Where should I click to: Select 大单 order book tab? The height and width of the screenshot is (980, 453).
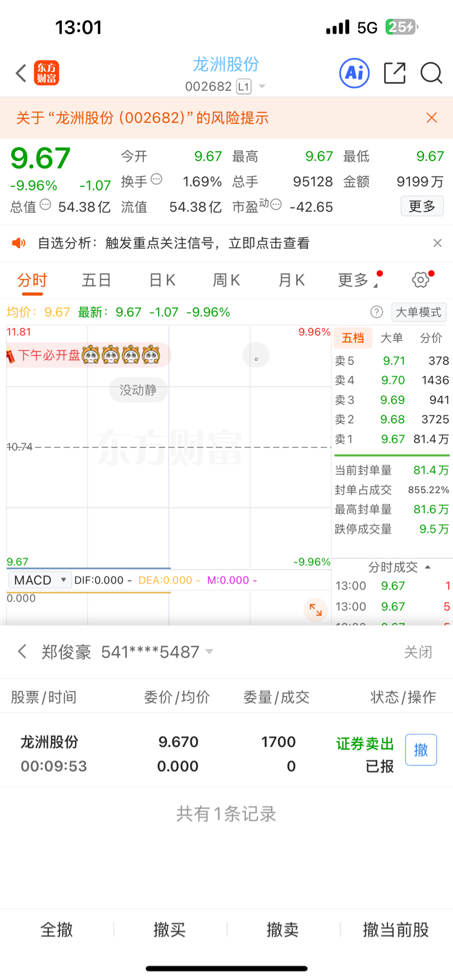click(392, 338)
